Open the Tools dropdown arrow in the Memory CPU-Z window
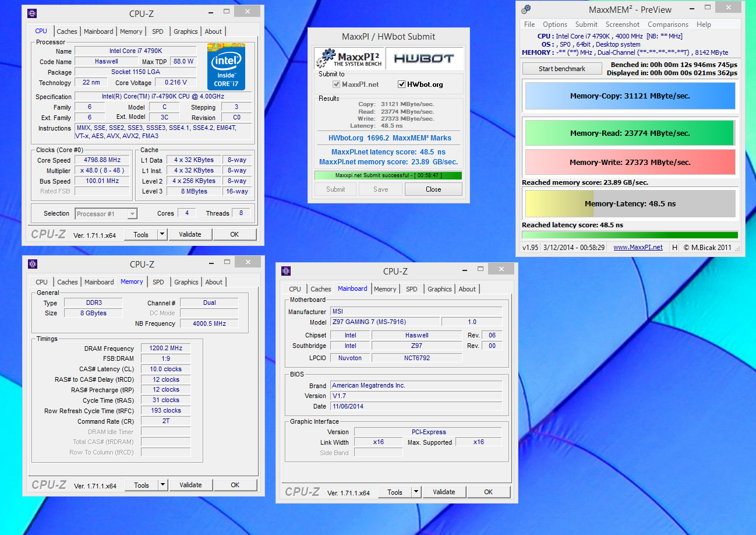756x535 pixels. coord(162,485)
